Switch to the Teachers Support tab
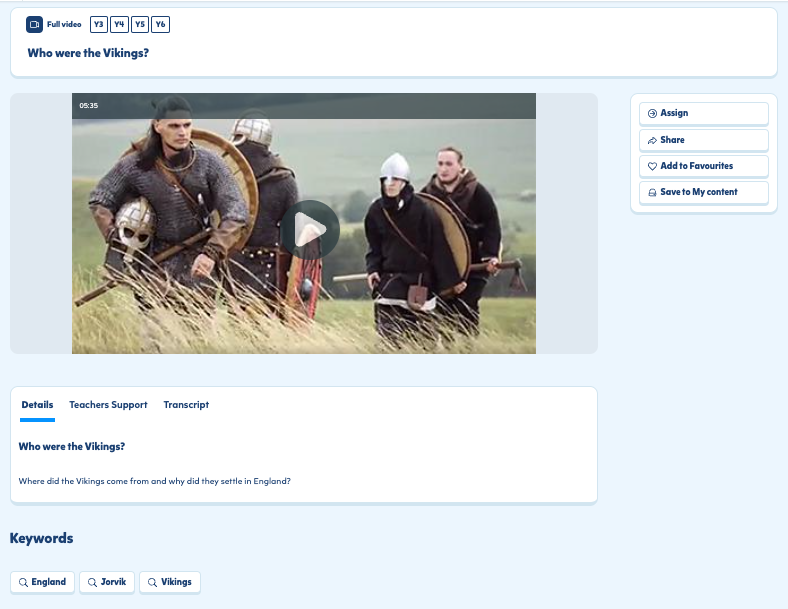788x609 pixels. pos(108,405)
